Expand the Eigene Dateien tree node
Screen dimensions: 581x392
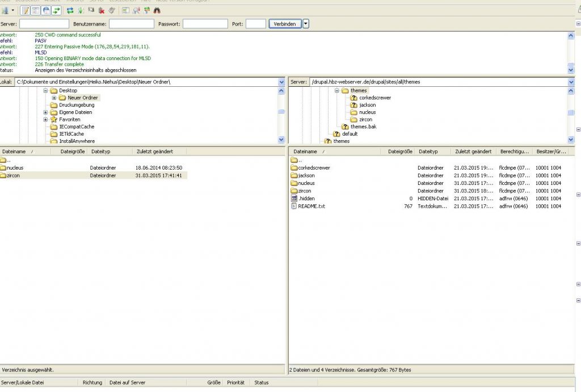(x=45, y=112)
